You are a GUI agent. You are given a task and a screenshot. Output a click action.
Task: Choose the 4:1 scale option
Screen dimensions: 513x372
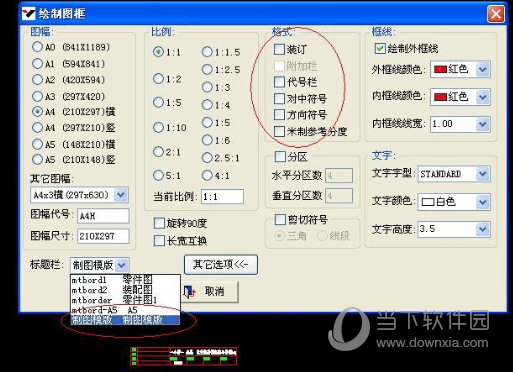click(x=207, y=175)
